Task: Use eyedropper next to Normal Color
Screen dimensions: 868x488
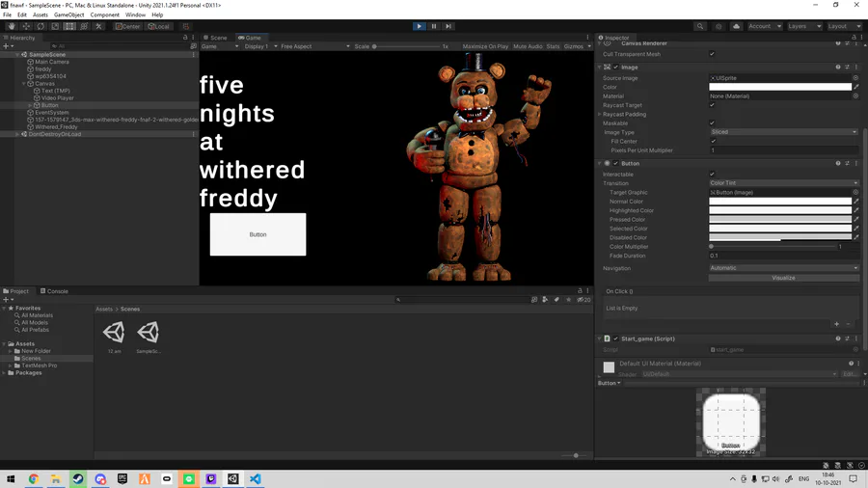Action: point(856,202)
